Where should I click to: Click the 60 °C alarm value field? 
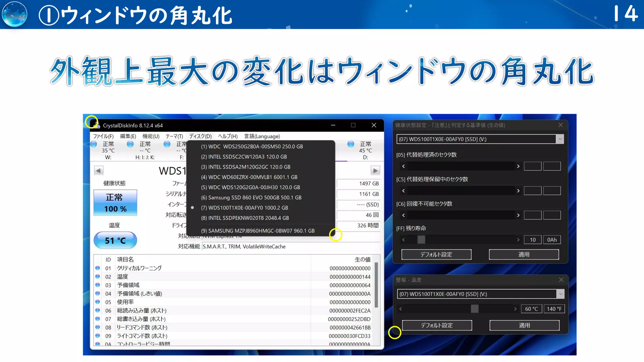click(x=531, y=309)
